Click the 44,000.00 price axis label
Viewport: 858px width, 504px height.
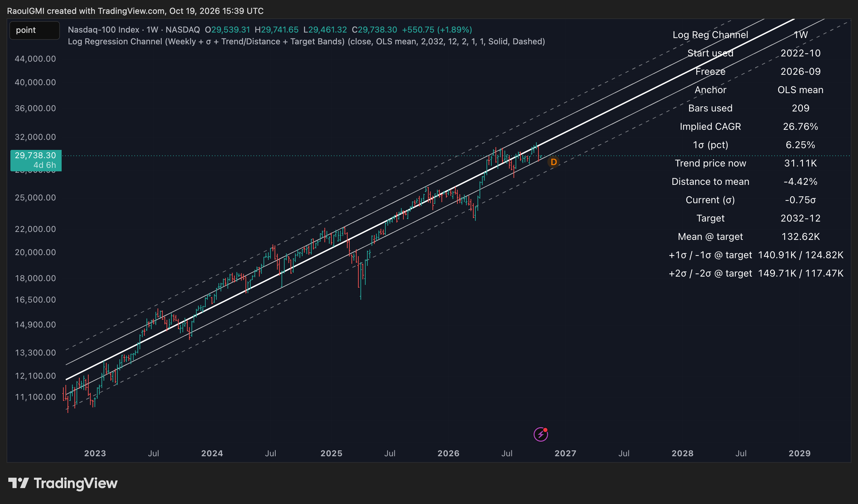point(35,59)
